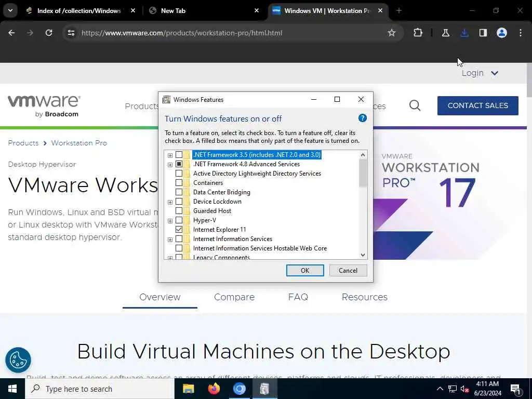This screenshot has height=399, width=532.
Task: Open the Compare tab
Action: coord(234,297)
